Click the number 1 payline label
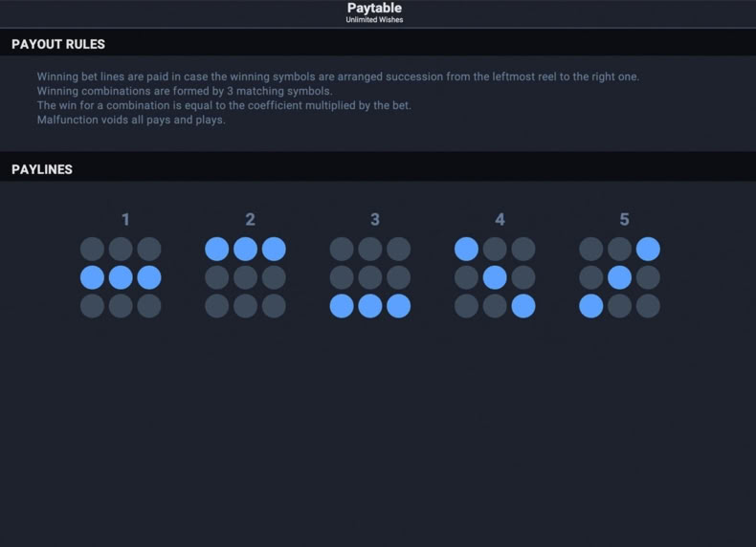The width and height of the screenshot is (756, 547). 125,220
